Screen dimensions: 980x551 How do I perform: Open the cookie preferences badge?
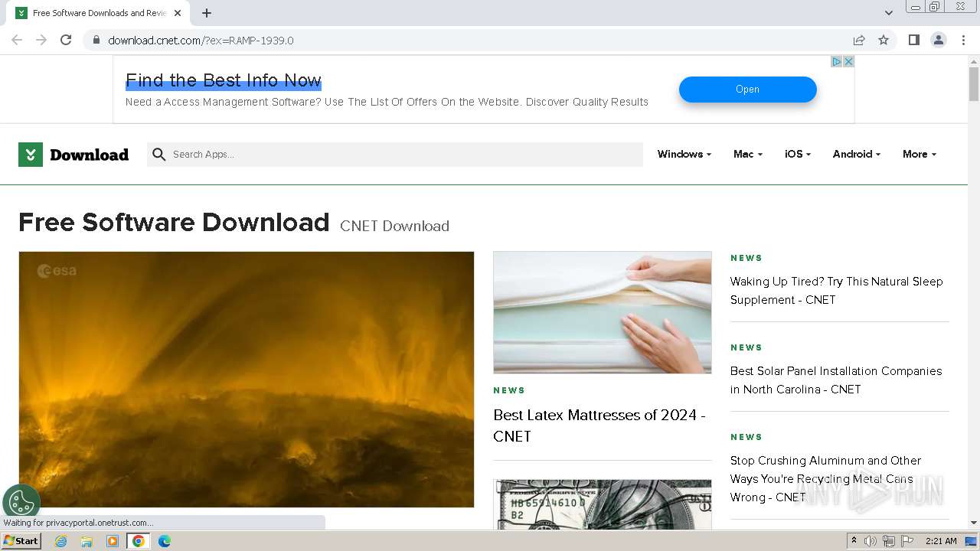21,503
